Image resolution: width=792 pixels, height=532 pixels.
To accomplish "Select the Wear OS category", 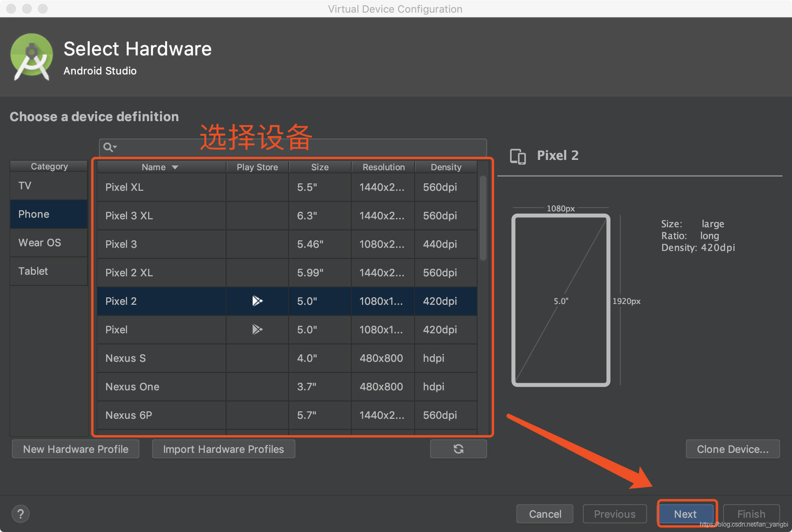I will tap(49, 243).
